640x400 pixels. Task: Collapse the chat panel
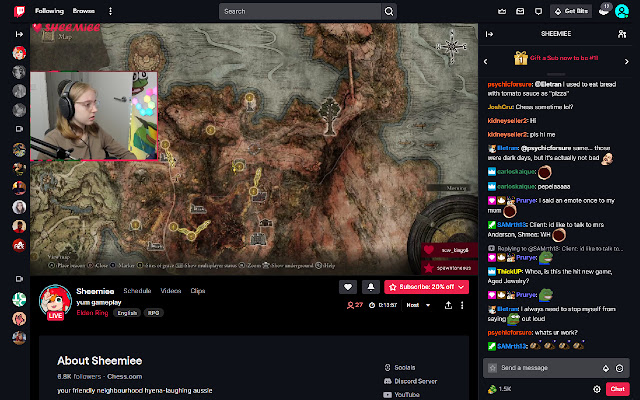pos(490,33)
